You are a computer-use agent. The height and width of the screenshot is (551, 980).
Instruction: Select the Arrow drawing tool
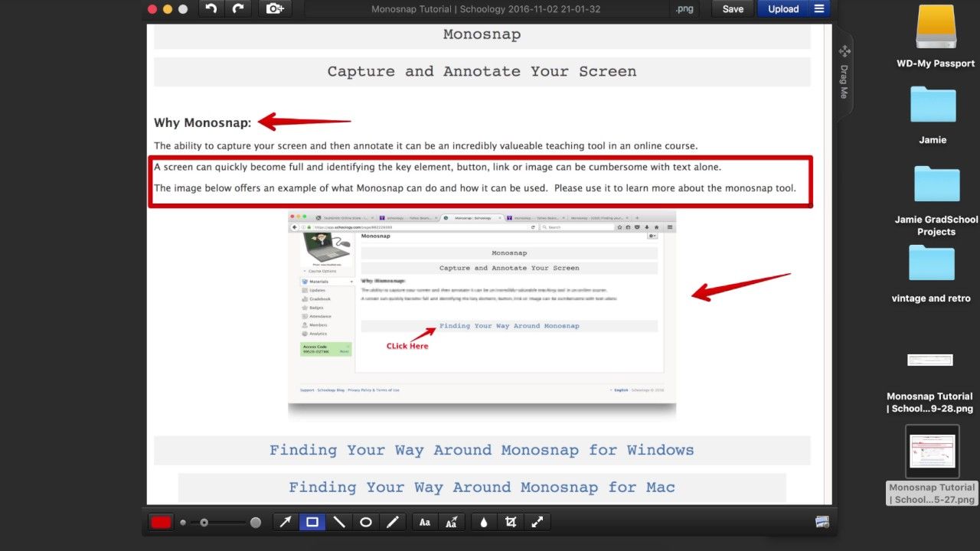point(286,523)
